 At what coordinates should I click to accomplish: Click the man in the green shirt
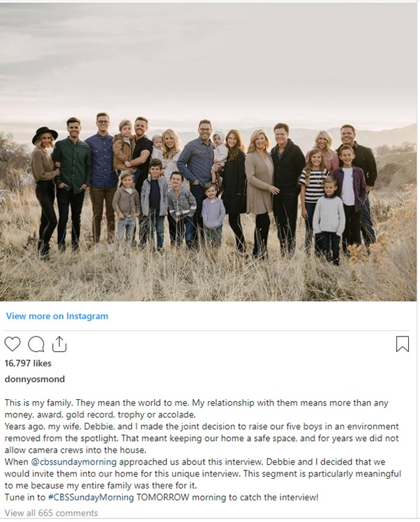72,183
